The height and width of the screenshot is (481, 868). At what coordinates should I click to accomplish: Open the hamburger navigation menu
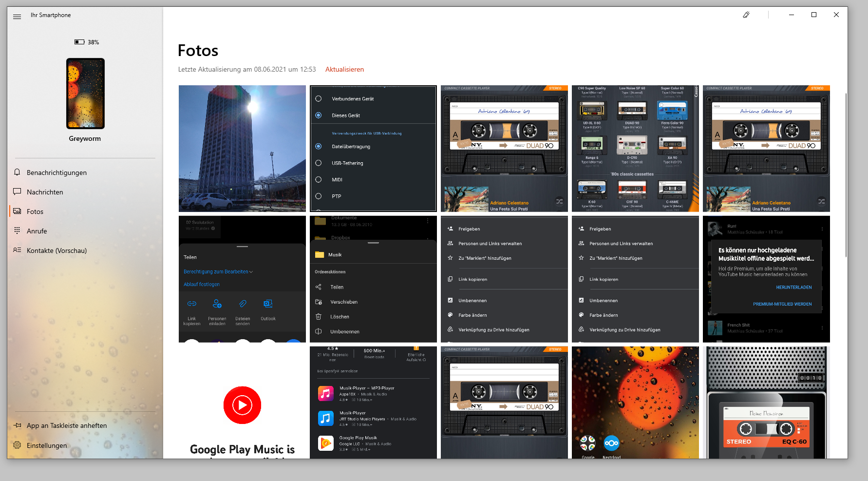17,17
